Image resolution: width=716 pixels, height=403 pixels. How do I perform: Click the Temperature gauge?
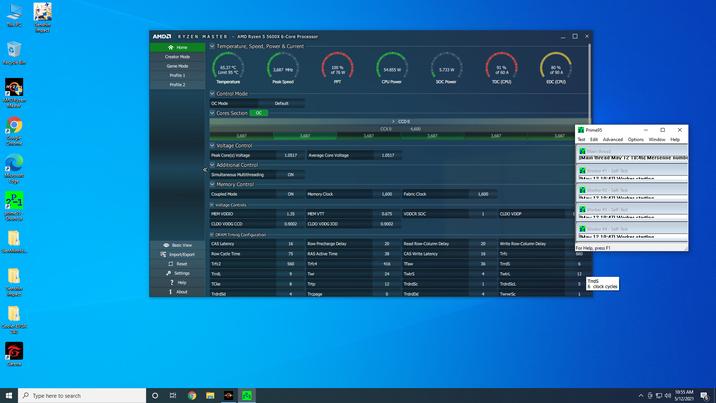(228, 68)
